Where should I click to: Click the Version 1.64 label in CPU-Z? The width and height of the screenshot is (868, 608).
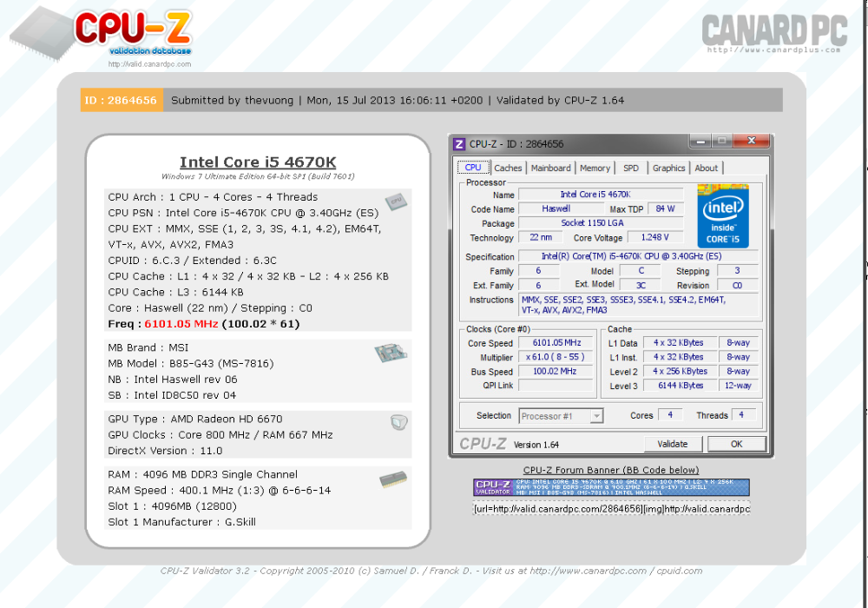(536, 445)
